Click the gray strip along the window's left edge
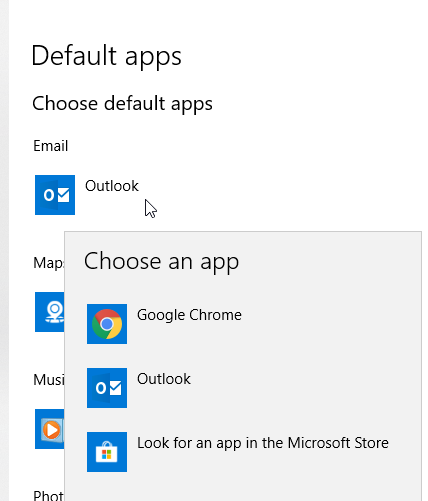Screen dimensions: 428x501 [x=4, y=250]
